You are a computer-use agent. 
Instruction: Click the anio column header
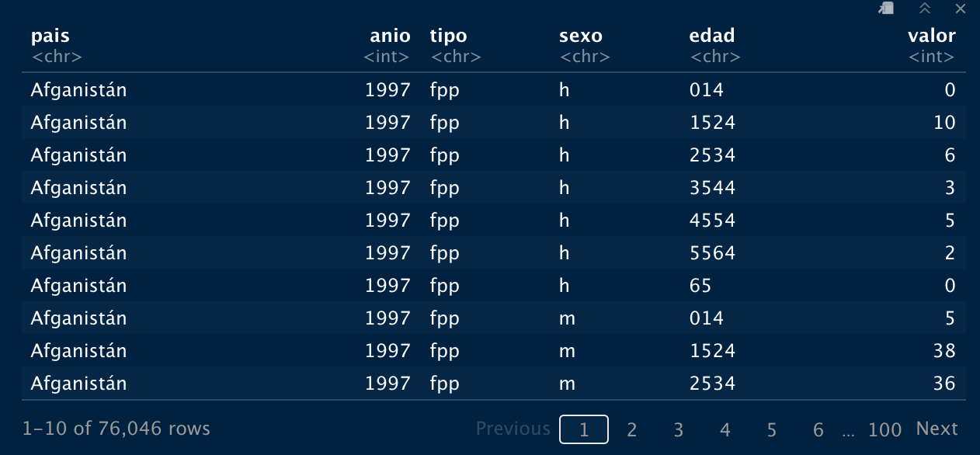click(390, 36)
